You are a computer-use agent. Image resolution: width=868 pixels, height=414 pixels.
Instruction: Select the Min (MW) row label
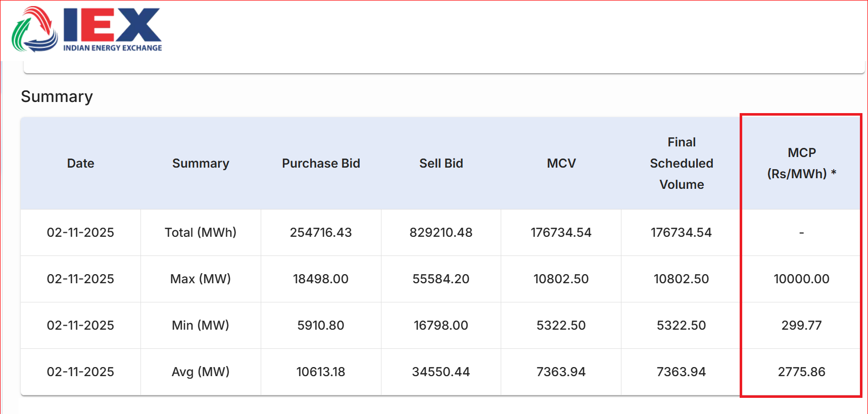pyautogui.click(x=201, y=325)
